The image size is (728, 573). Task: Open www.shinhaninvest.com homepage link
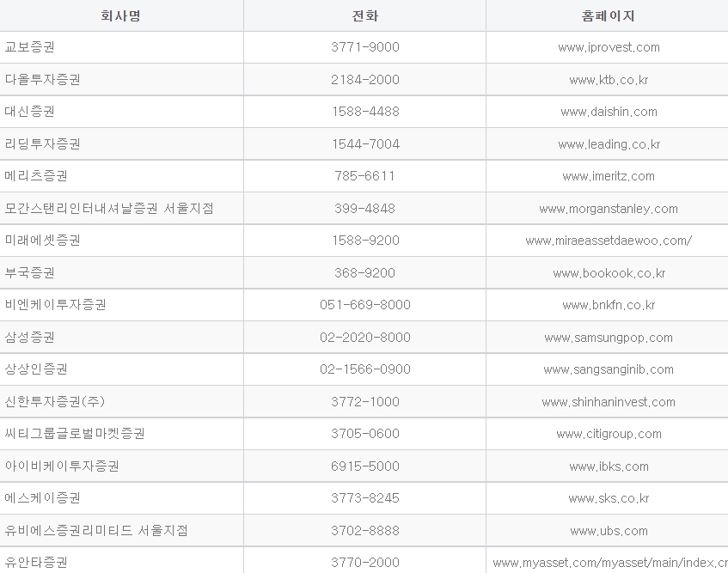click(609, 402)
